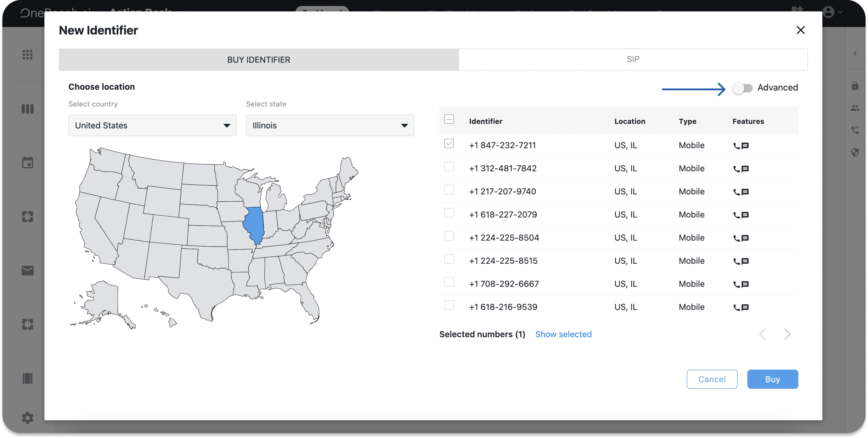Open settings gear in left sidebar
868x438 pixels.
[x=27, y=418]
